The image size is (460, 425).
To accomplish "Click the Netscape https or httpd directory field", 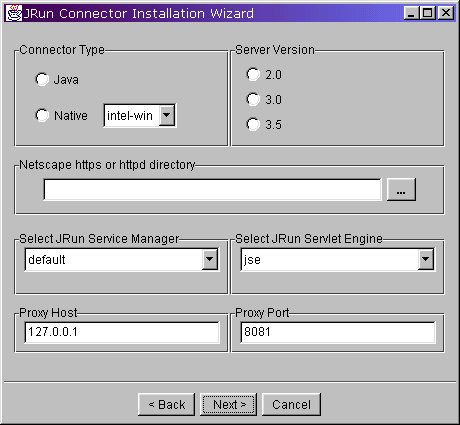I will (x=212, y=190).
